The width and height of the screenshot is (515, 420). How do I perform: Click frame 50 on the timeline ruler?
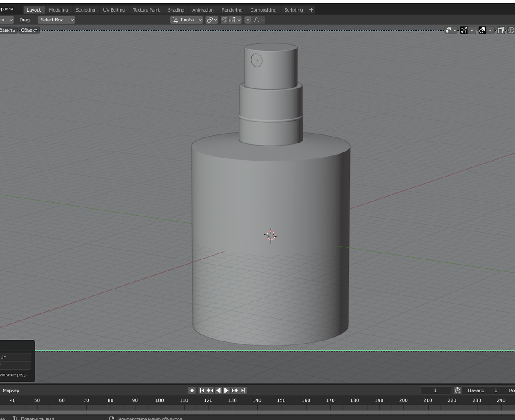click(37, 400)
